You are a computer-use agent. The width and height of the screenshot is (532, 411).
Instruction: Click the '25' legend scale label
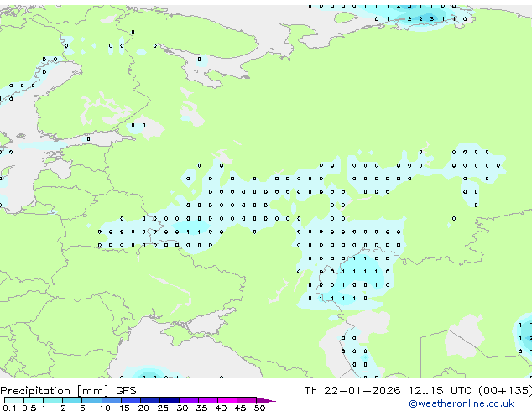pyautogui.click(x=163, y=408)
